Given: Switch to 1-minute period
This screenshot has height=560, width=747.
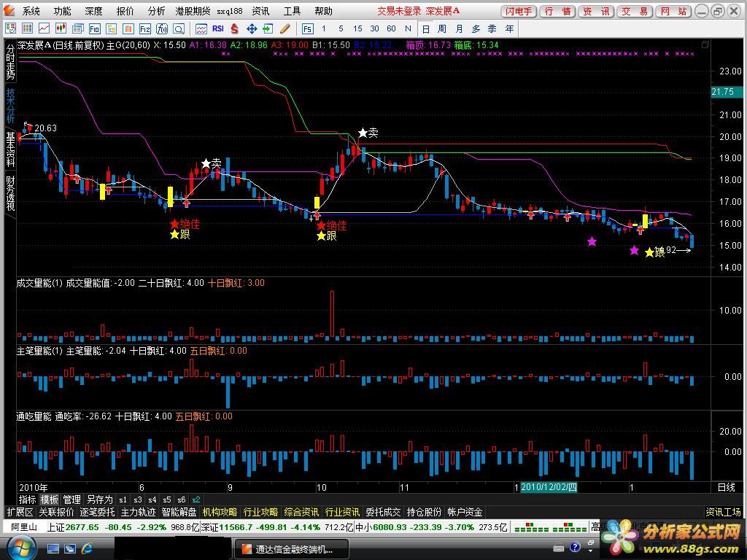Looking at the screenshot, I should 324,28.
